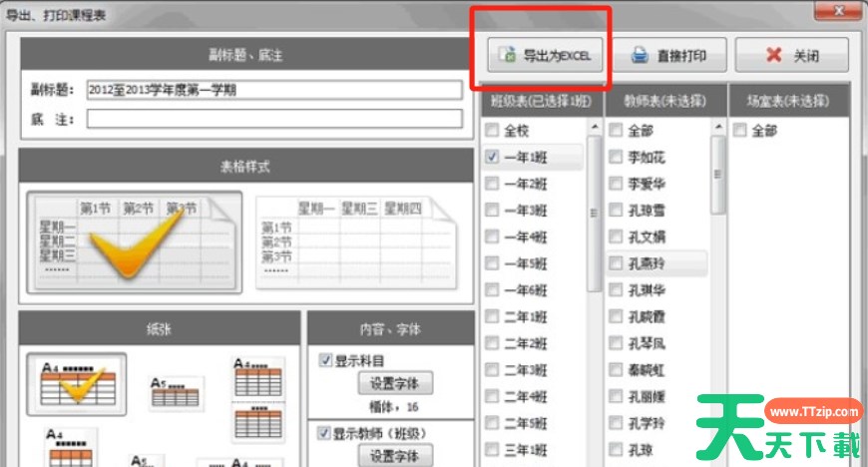The image size is (868, 467).
Task: Tick teacher 孔文娟 checkbox
Action: click(x=616, y=236)
